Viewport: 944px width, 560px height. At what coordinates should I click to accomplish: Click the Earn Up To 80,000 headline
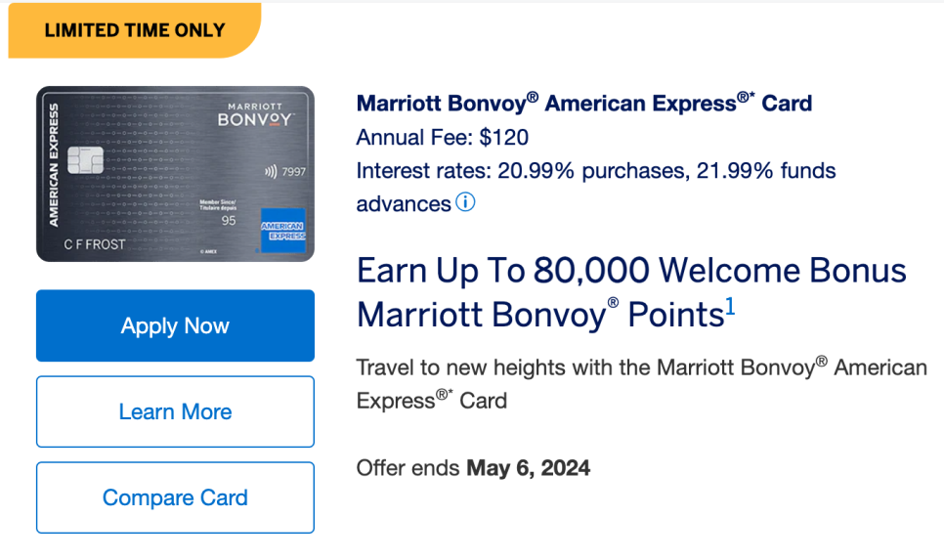(631, 292)
